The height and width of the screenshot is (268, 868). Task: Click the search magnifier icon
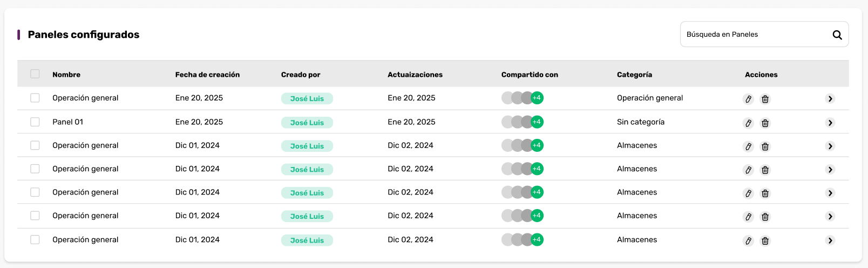click(837, 35)
